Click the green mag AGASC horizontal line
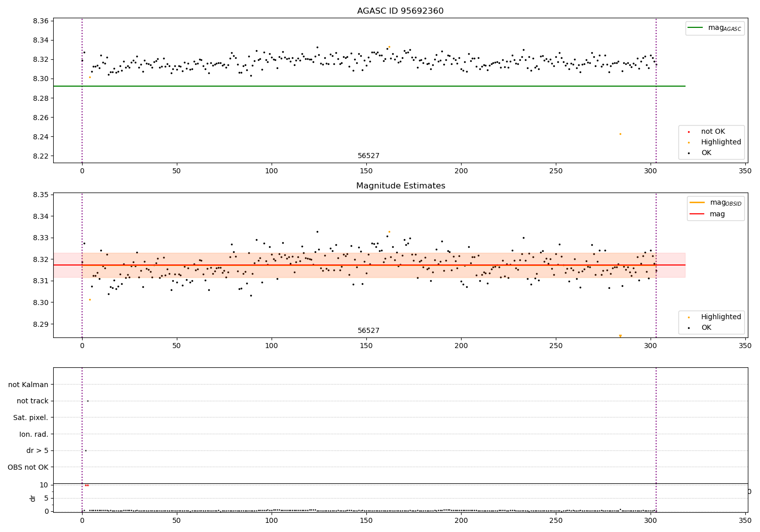This screenshot has height=532, width=760. 369,86
